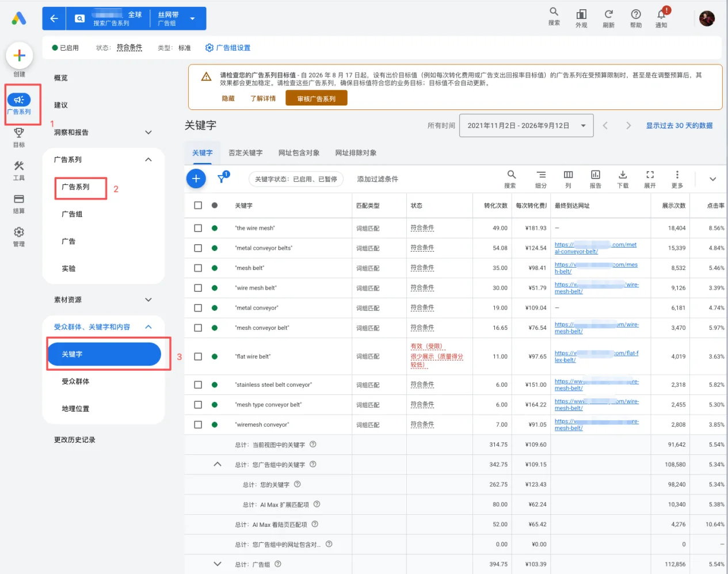The image size is (728, 574).
Task: Click the back arrow in top bar
Action: coord(54,18)
